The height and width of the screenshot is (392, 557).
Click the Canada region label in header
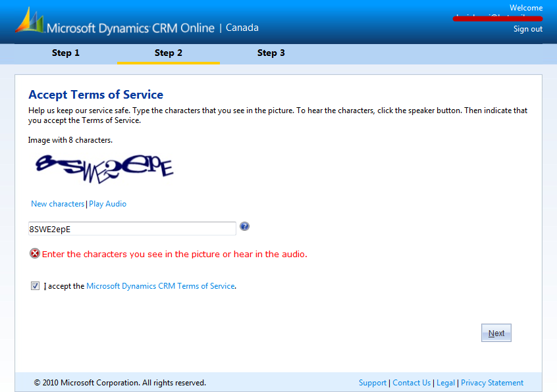click(242, 28)
